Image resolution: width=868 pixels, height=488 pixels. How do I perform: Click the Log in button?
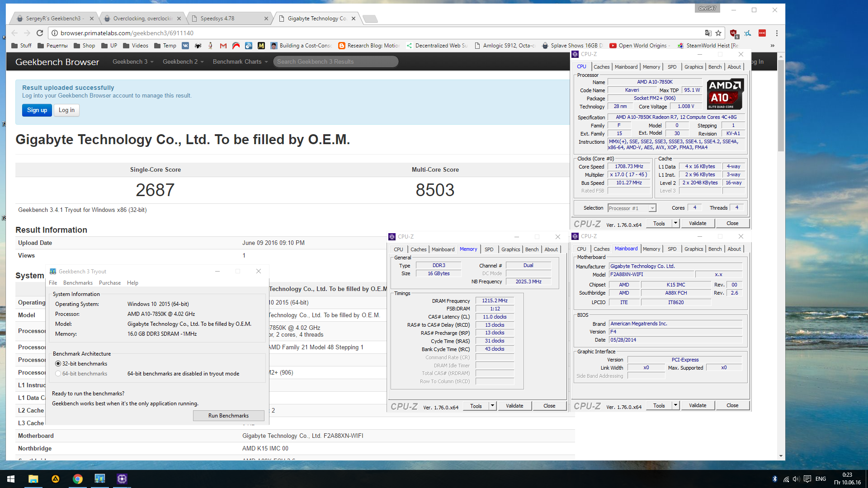coord(66,110)
